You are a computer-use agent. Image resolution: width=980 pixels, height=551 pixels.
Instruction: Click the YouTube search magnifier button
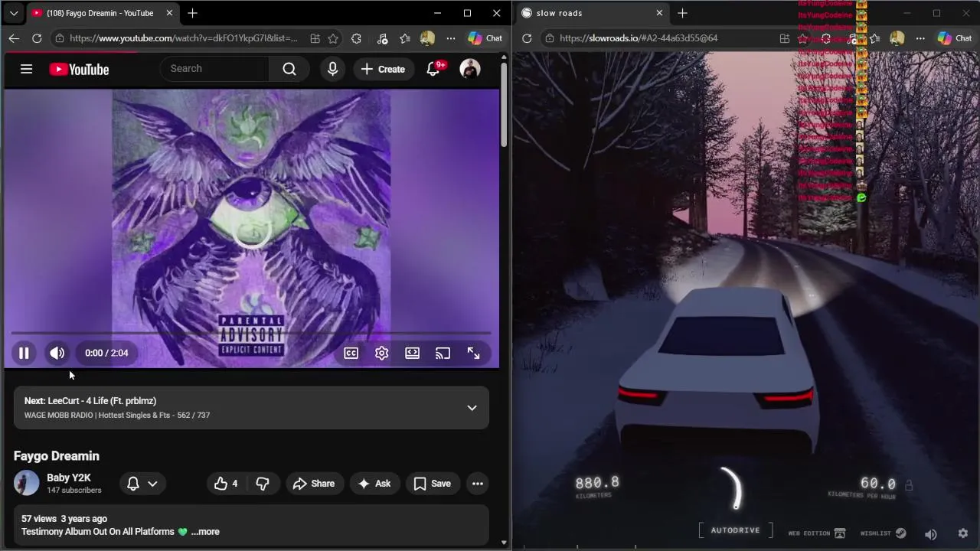pyautogui.click(x=289, y=69)
